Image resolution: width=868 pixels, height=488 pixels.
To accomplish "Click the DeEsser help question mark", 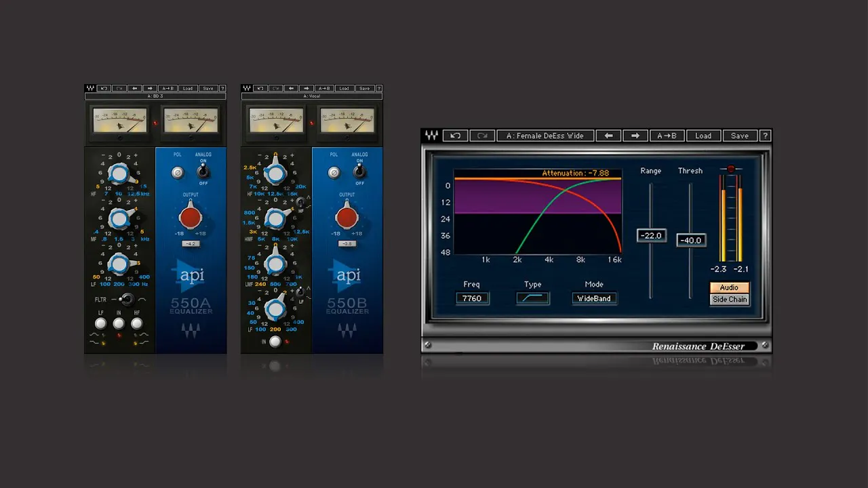I will click(x=765, y=136).
